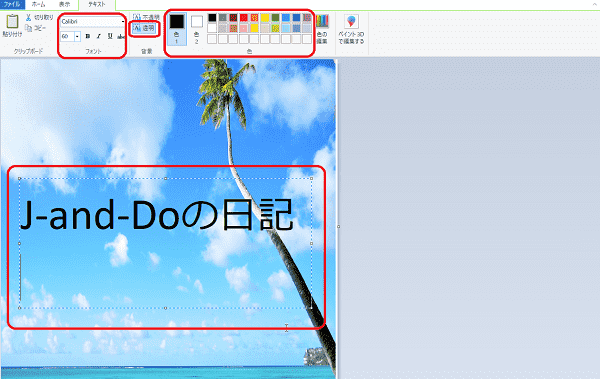Open the File (ファイル) menu

(x=12, y=4)
